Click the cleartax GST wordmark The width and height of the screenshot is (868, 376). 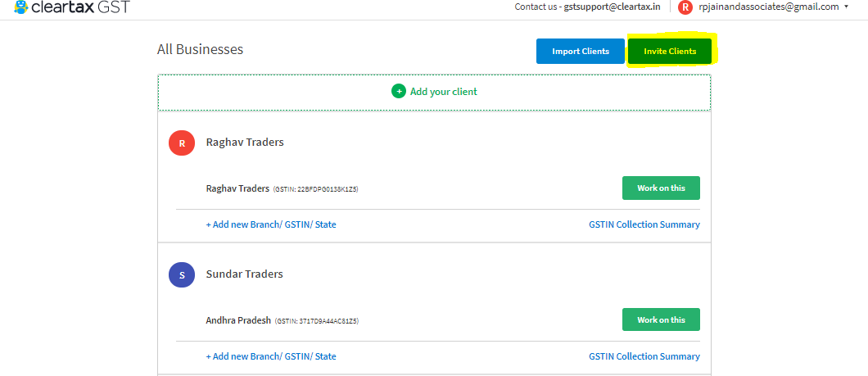[x=81, y=7]
